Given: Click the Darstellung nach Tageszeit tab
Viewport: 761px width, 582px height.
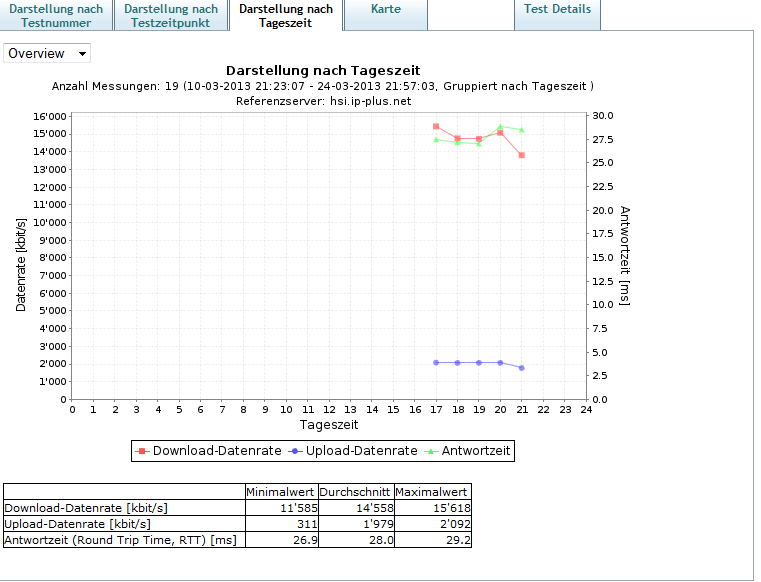Looking at the screenshot, I should click(286, 15).
